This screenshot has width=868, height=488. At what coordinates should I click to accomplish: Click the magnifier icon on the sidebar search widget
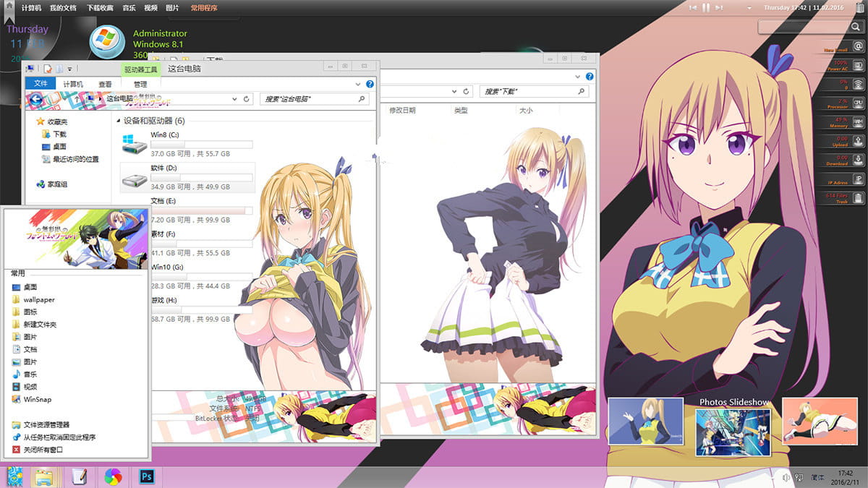(856, 26)
